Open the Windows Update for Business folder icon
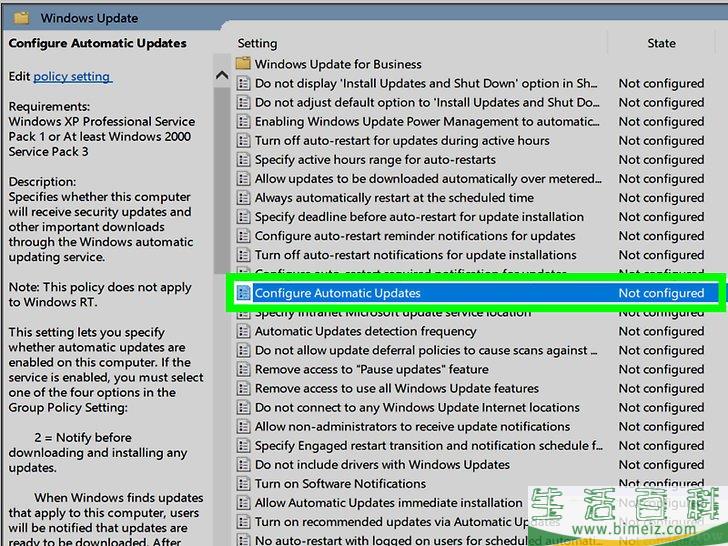 coord(243,64)
